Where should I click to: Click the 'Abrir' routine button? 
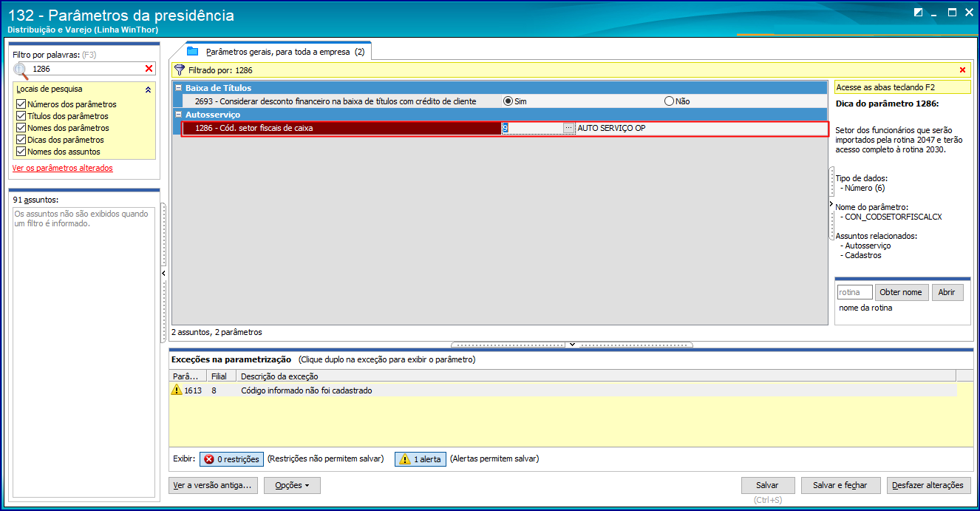tap(947, 292)
